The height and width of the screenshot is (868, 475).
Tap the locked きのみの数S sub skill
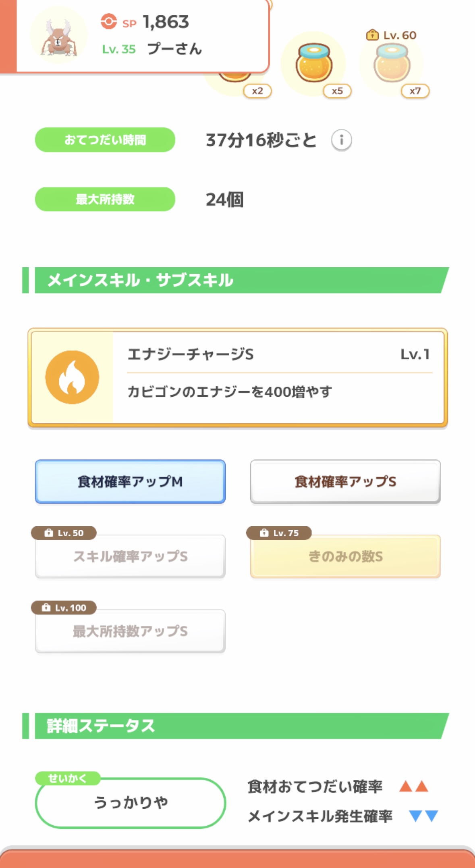click(x=345, y=557)
